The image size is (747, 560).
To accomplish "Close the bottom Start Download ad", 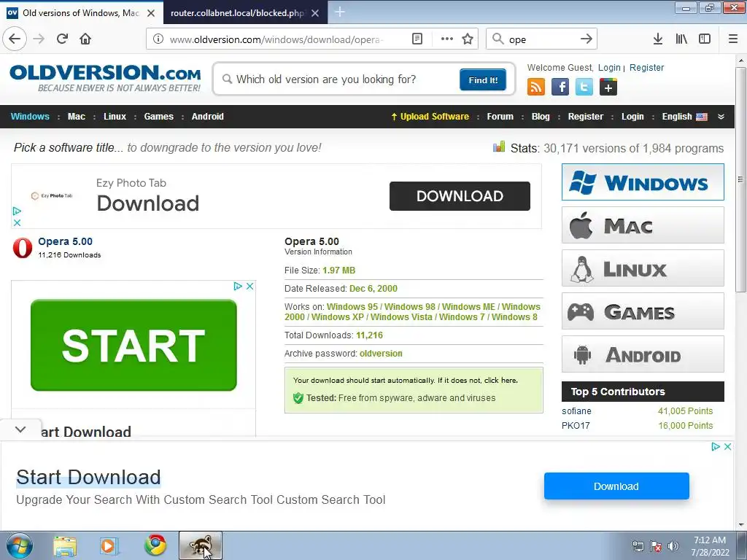I will (727, 447).
